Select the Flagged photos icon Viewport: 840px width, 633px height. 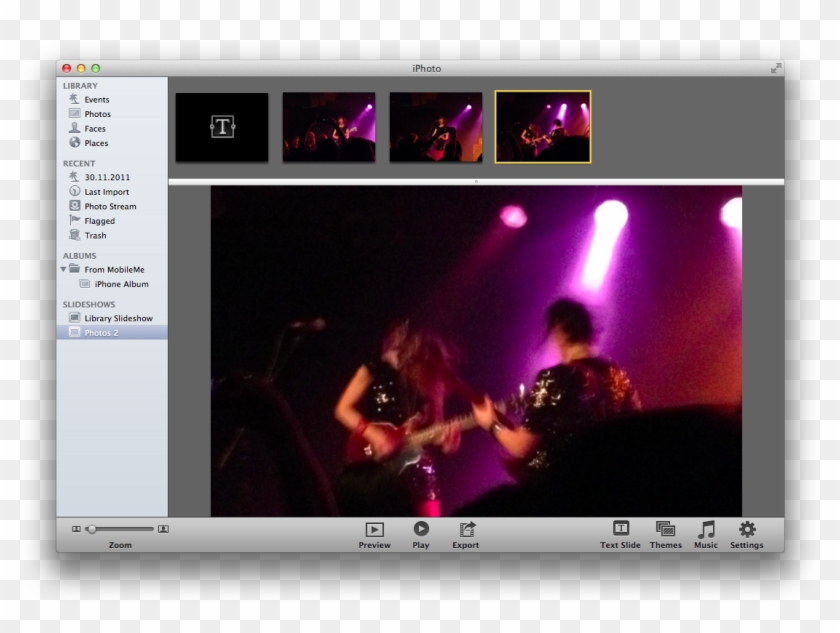[x=74, y=221]
